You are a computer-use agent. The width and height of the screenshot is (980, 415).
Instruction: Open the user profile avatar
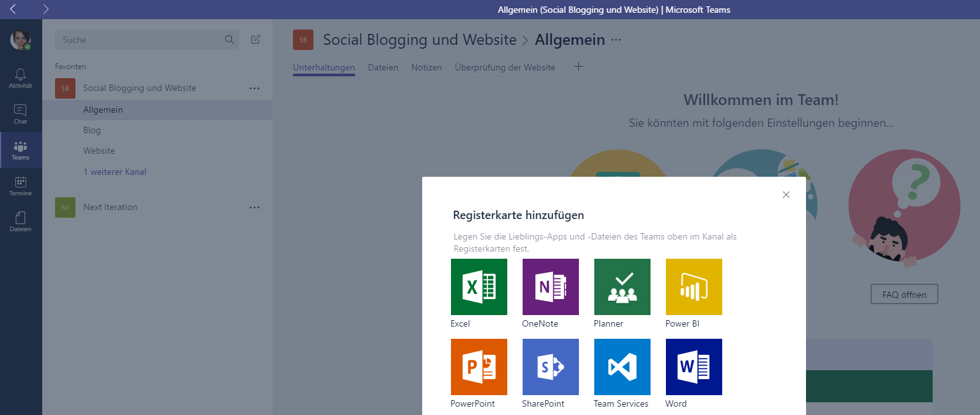20,40
